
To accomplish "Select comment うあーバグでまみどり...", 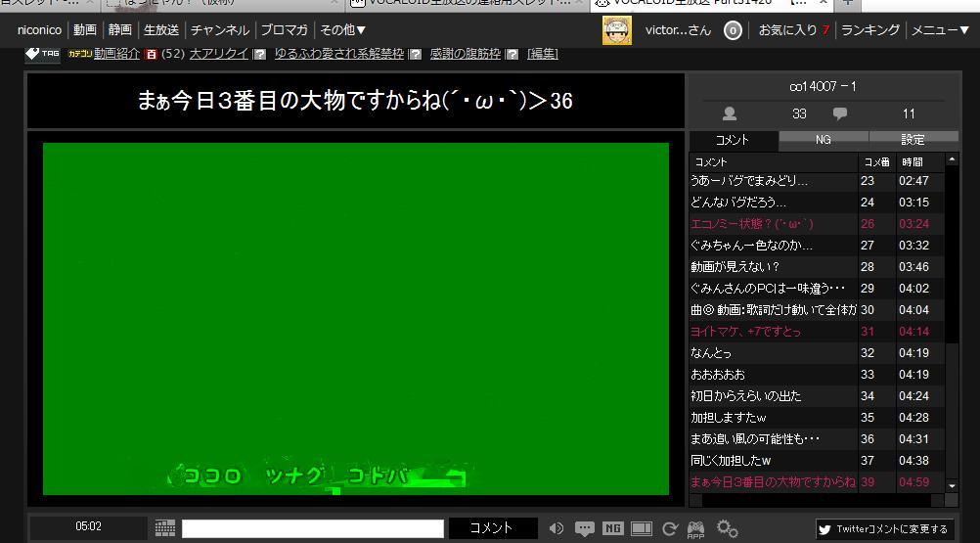I will tap(817, 181).
